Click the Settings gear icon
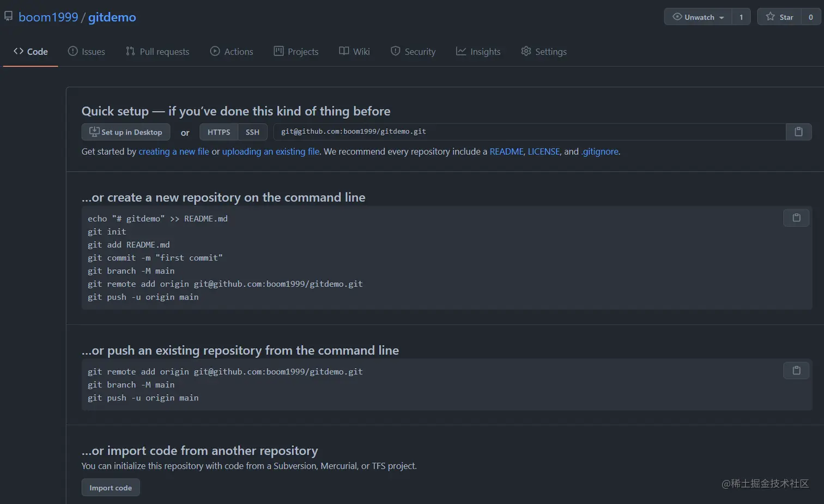 coord(526,51)
